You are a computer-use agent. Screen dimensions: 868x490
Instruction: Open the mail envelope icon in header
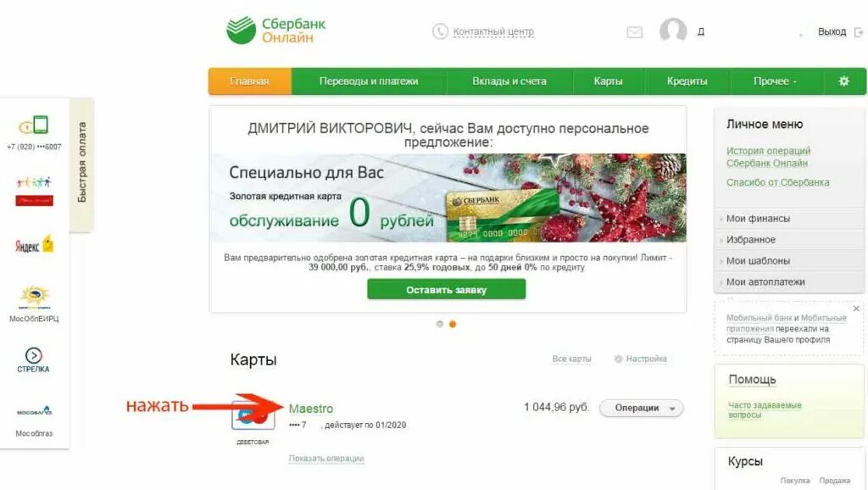pos(634,32)
